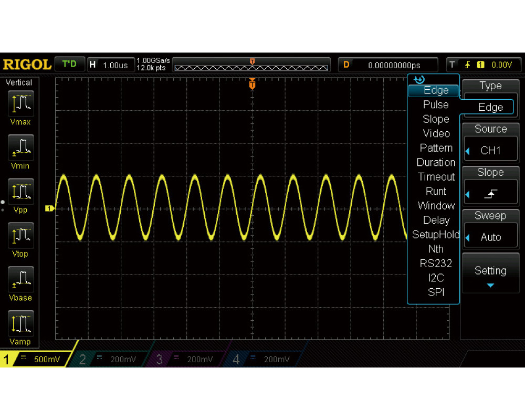525x420 pixels.
Task: Click the orange trigger position marker
Action: point(253,85)
